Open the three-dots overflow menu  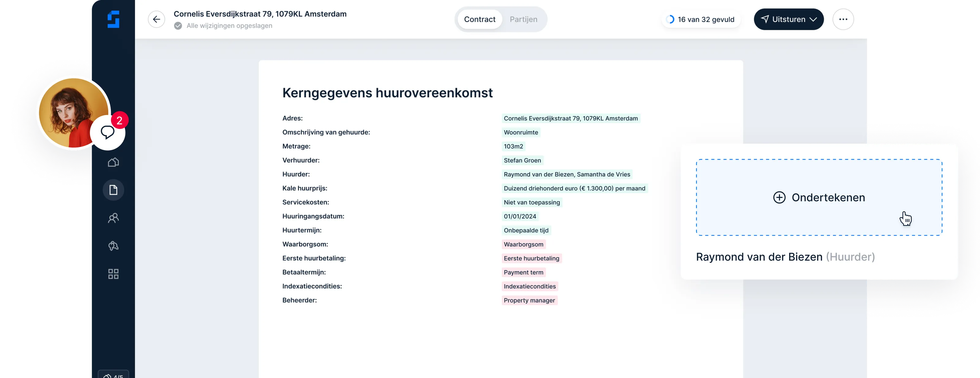[843, 19]
